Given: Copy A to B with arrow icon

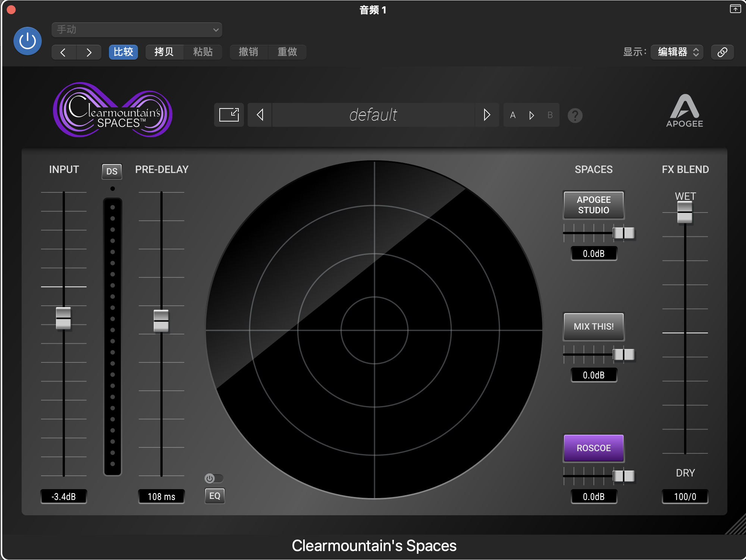Looking at the screenshot, I should 532,115.
